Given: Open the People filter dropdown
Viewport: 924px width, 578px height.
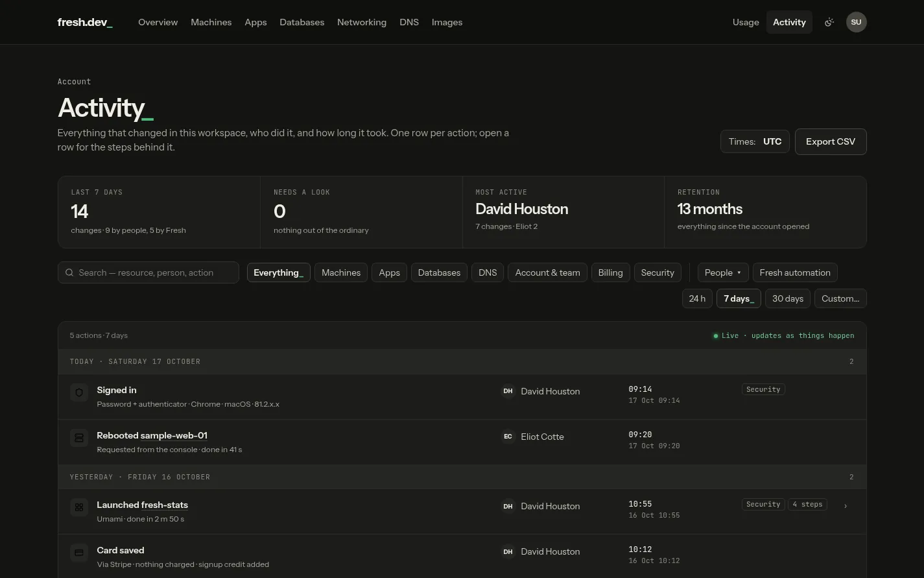Looking at the screenshot, I should [723, 272].
